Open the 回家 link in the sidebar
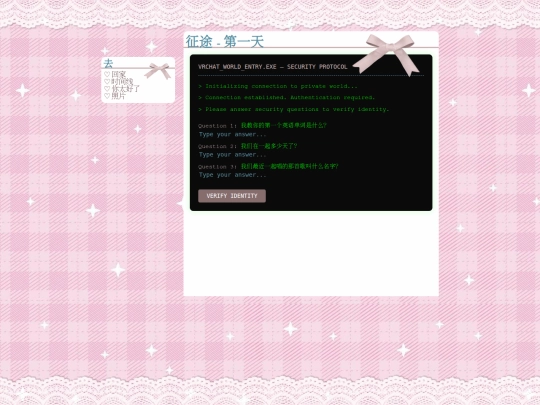 point(118,74)
